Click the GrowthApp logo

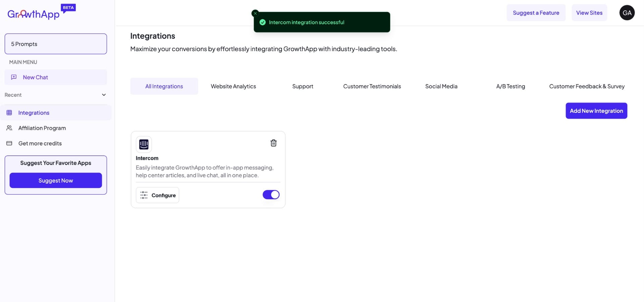click(34, 14)
